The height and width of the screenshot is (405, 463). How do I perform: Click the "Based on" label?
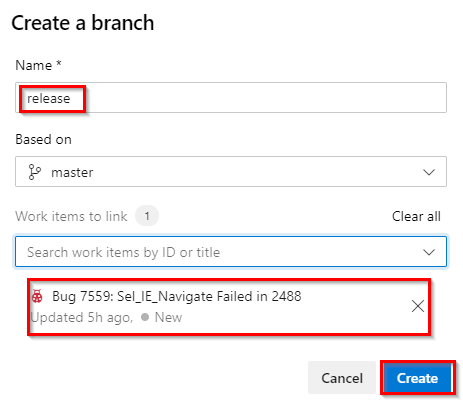pos(43,139)
